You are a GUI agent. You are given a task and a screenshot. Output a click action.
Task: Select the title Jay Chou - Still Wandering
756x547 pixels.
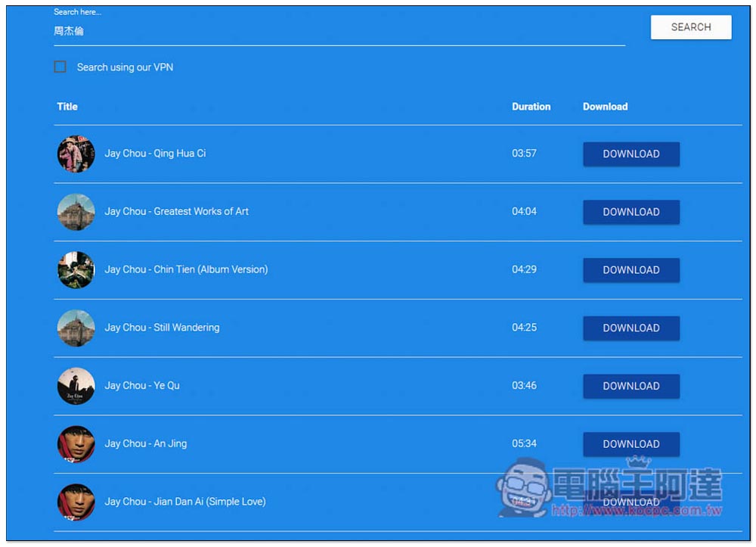click(x=162, y=327)
